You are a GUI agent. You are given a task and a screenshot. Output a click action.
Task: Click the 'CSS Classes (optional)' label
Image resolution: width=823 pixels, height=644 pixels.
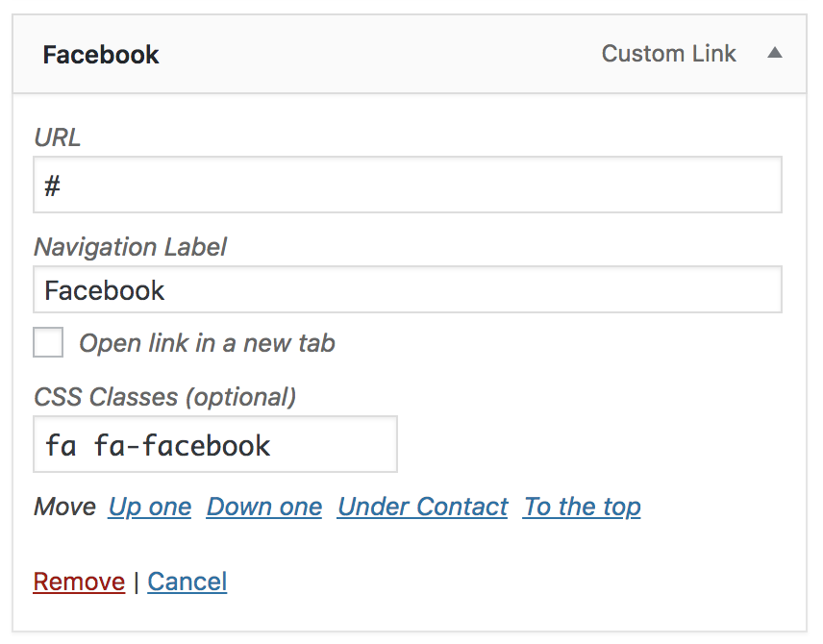[165, 396]
